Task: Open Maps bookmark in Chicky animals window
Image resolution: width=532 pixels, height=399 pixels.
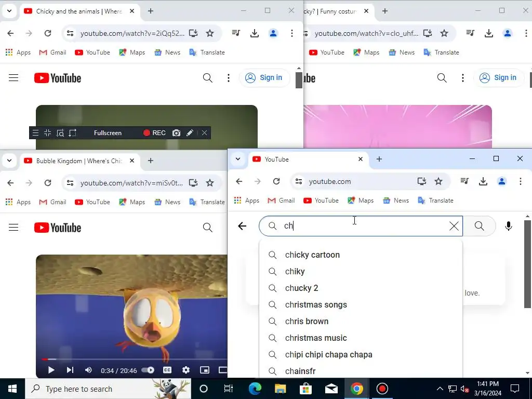Action: point(132,52)
